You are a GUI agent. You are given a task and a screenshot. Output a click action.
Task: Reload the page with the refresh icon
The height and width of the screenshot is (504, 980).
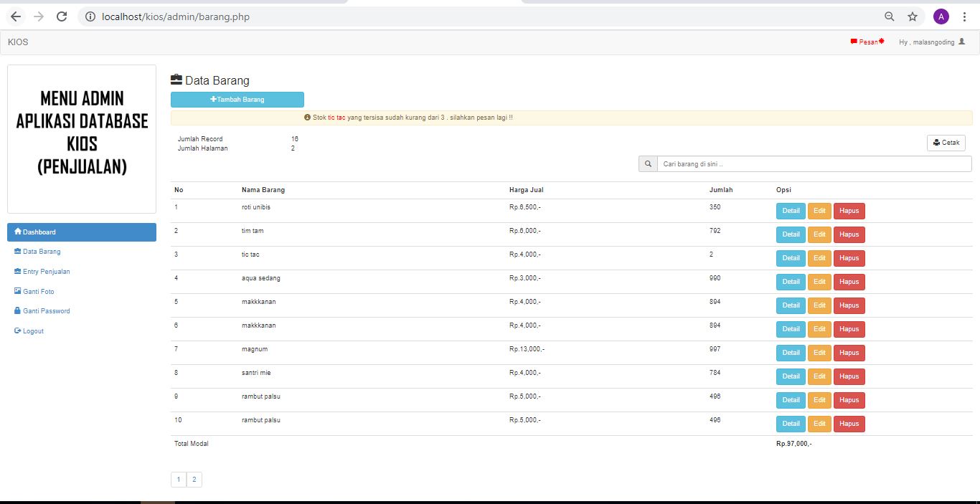tap(62, 16)
